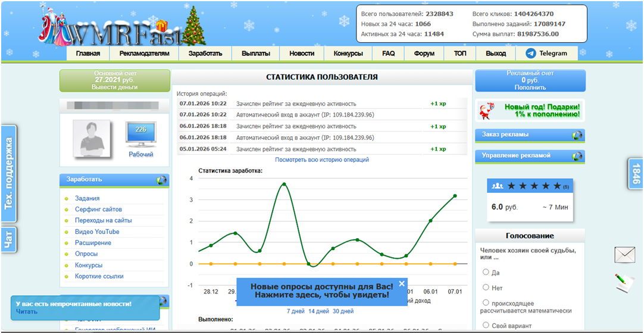Click the 07.01 chart data point
644x334 pixels.
pyautogui.click(x=455, y=196)
